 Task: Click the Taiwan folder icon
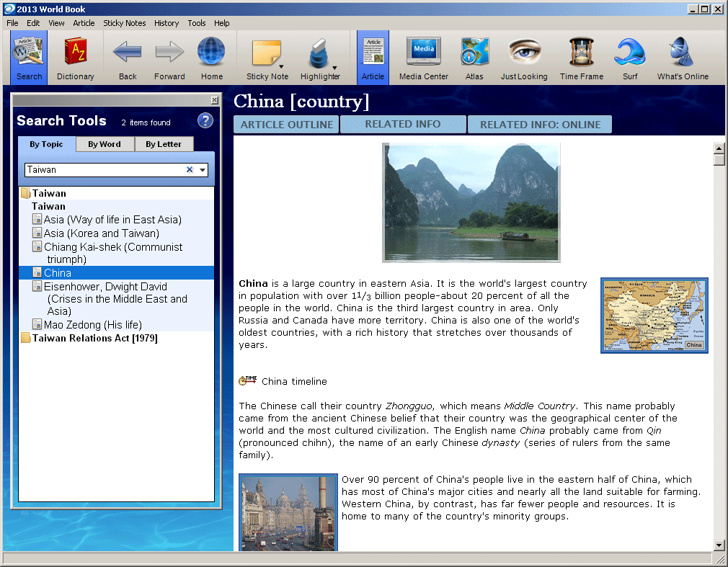click(25, 193)
